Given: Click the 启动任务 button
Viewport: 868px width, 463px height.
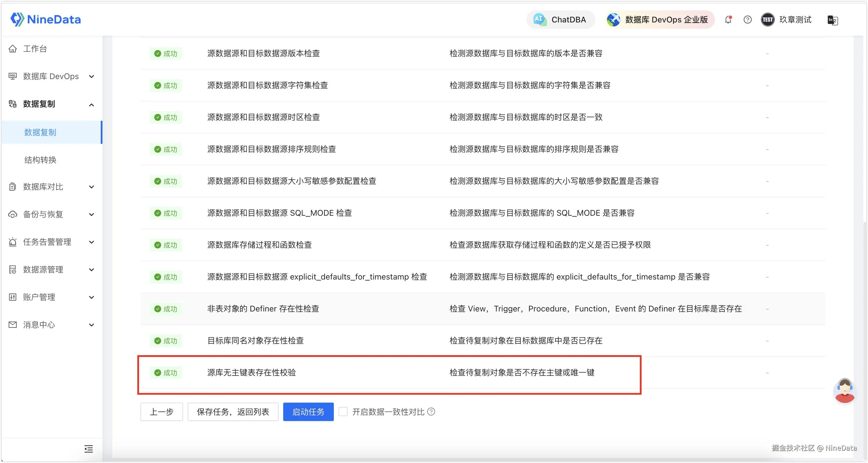Looking at the screenshot, I should (308, 412).
